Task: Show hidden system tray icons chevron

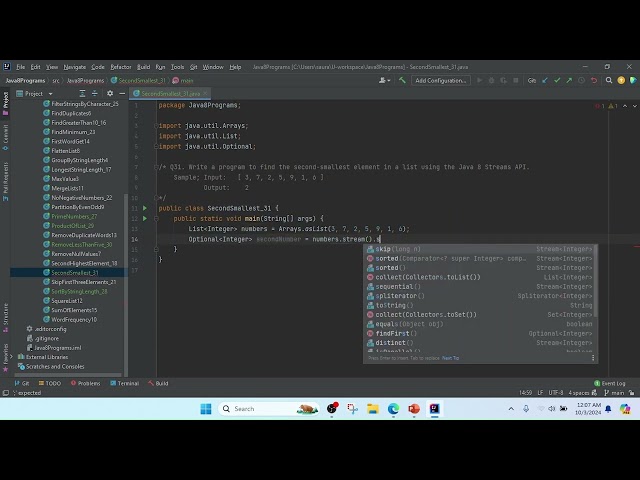Action: tap(511, 409)
